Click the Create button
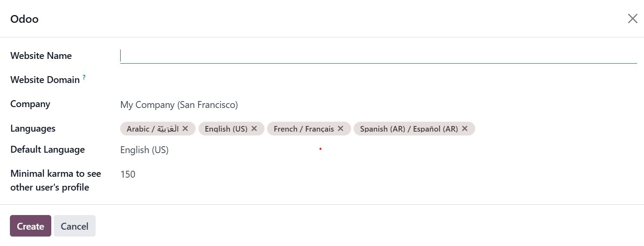This screenshot has height=246, width=644. pos(31,226)
